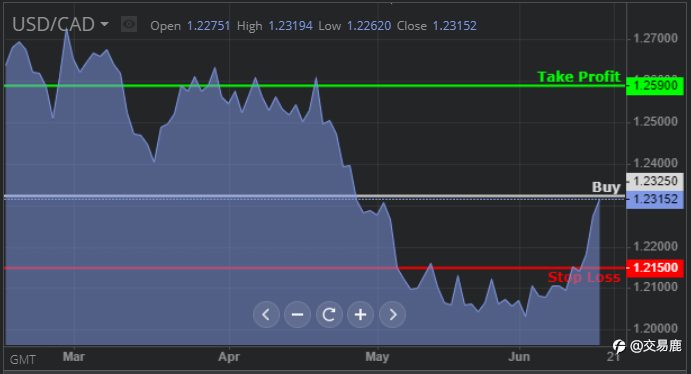Click the Apr date axis label
Viewport: 691px width, 374px height.
(x=229, y=356)
